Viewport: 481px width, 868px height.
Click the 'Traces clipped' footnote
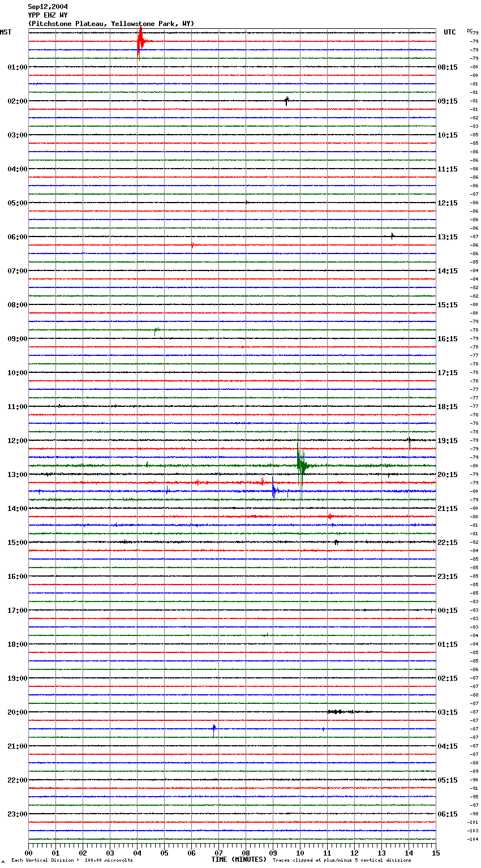coord(342,861)
